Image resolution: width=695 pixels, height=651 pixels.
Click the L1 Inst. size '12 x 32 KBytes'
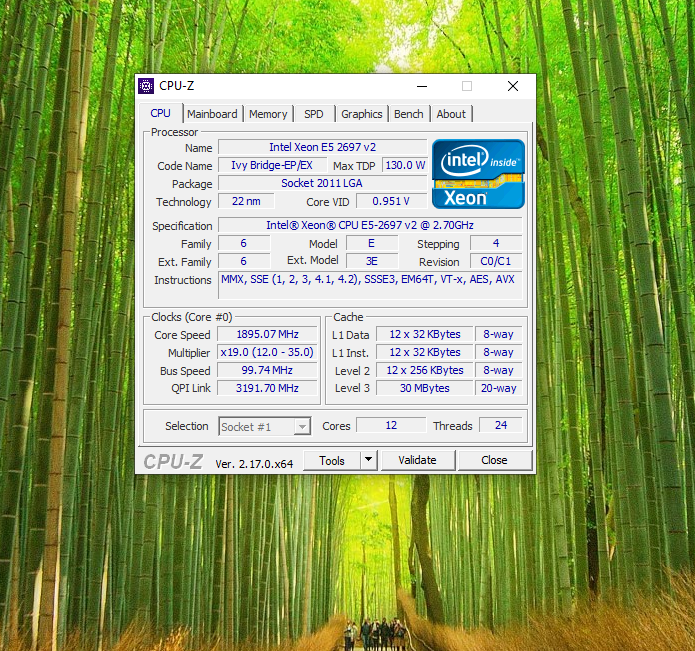tap(425, 352)
